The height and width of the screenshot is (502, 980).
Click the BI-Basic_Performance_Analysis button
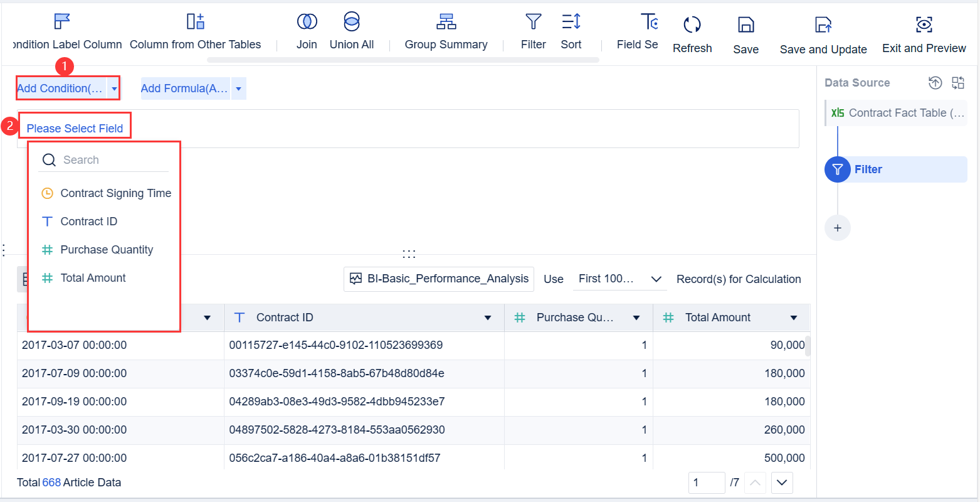(439, 279)
